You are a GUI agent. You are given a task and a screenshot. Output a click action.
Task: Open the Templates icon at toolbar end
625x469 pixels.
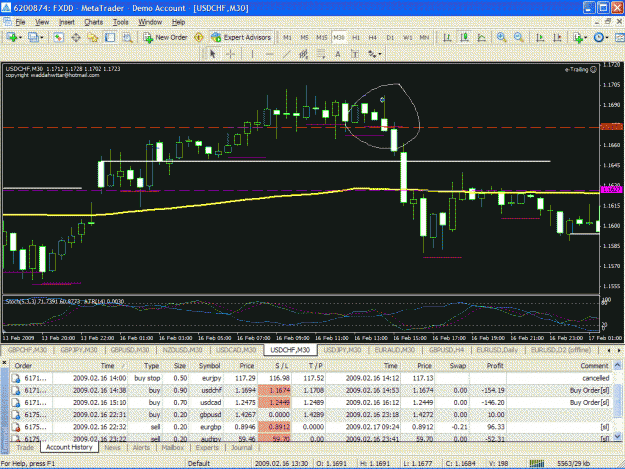tap(620, 37)
